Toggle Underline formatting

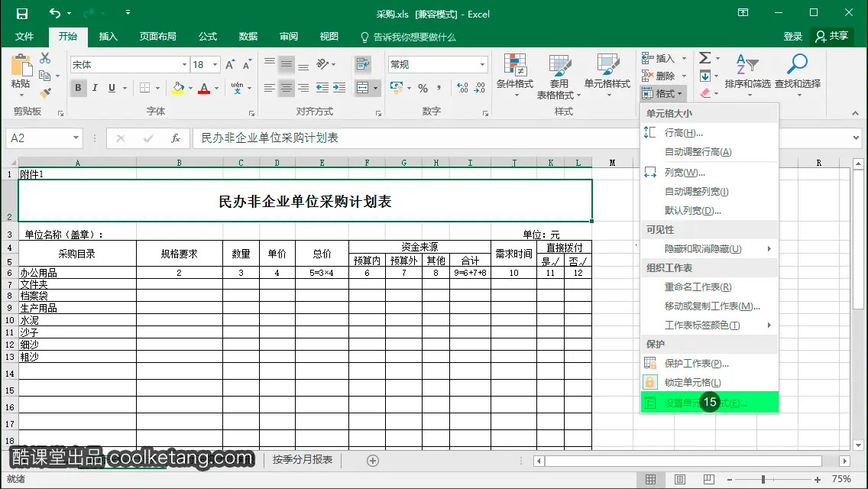[x=112, y=88]
